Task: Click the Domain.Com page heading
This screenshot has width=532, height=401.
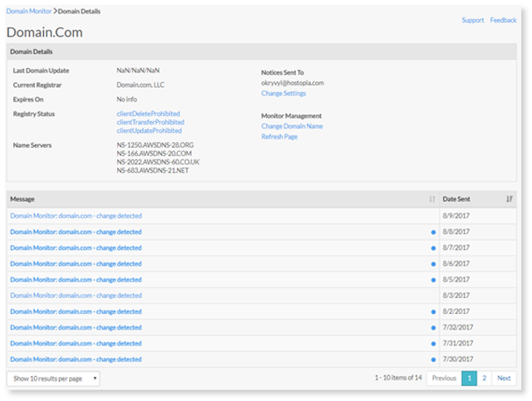Action: [44, 32]
